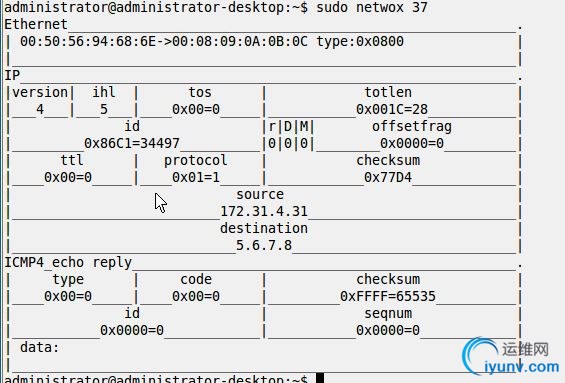Click the destination address "5.6.7.8"

point(264,245)
